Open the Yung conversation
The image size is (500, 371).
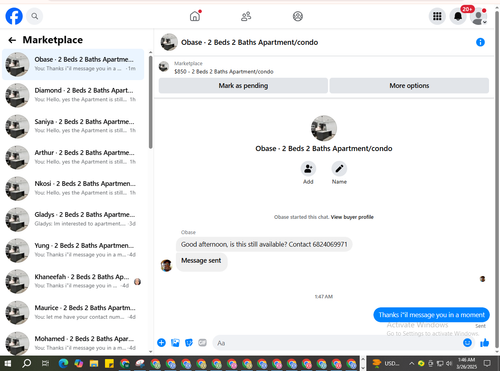tap(73, 250)
